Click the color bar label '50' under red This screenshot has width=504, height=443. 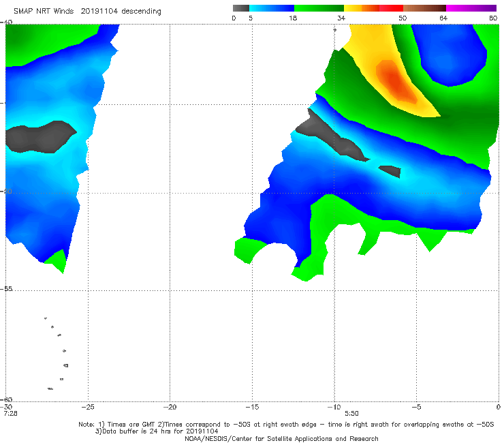pyautogui.click(x=403, y=18)
